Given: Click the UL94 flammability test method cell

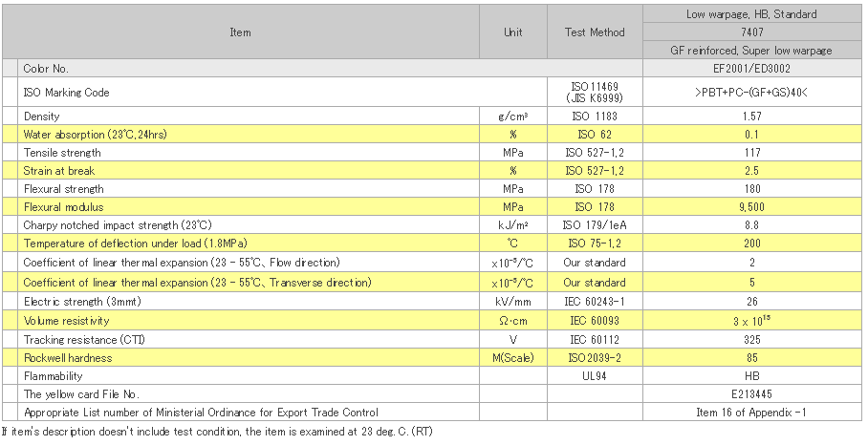Looking at the screenshot, I should tap(594, 375).
